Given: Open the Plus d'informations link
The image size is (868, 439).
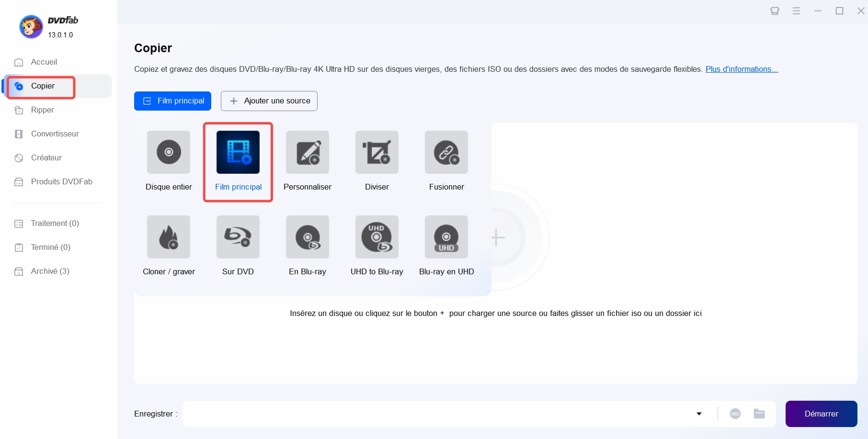Looking at the screenshot, I should click(x=742, y=69).
